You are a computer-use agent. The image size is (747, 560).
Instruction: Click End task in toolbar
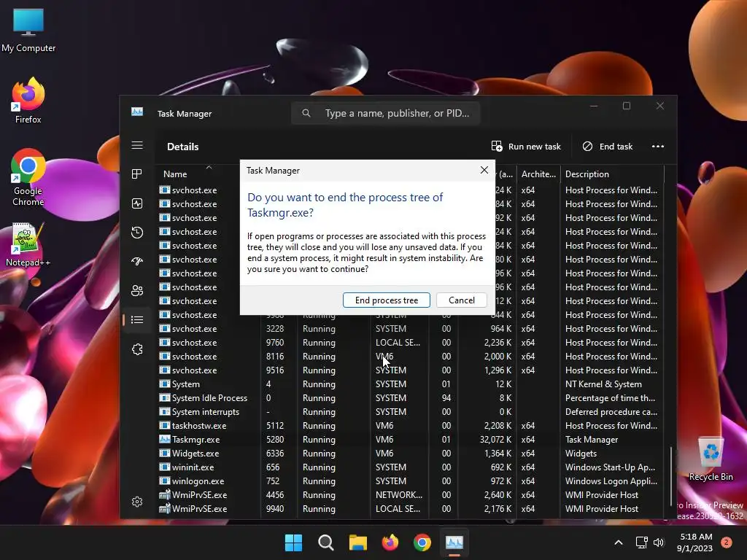tap(608, 146)
